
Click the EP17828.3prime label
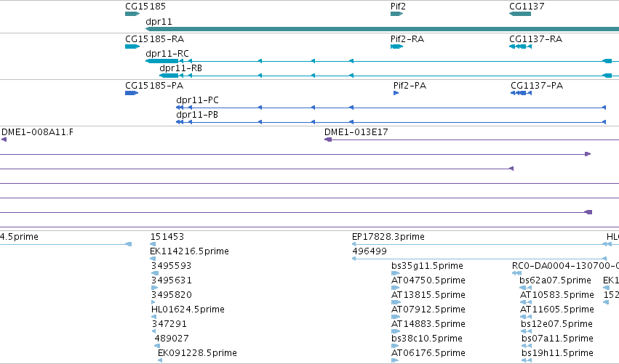coord(388,237)
